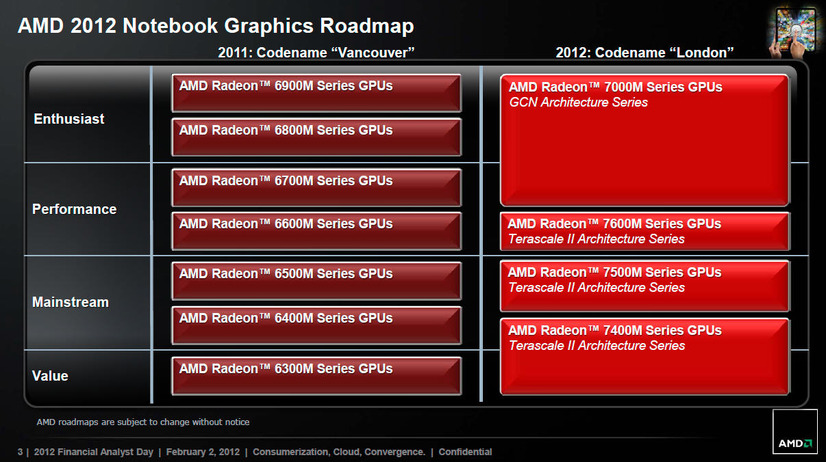826x462 pixels.
Task: Select the AMD Radeon 6600M Series GPUs box
Action: [316, 231]
